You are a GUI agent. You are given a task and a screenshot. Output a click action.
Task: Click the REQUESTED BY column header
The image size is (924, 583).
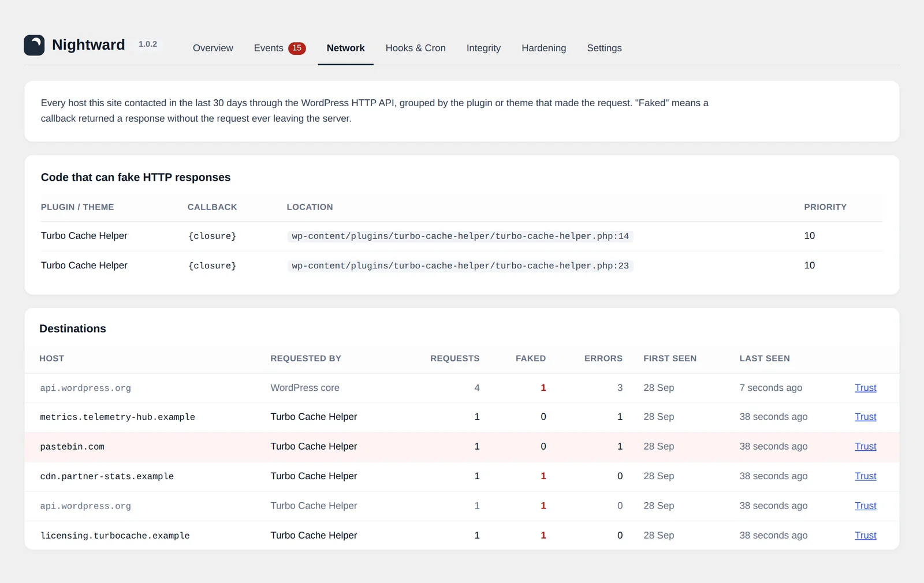(x=305, y=358)
